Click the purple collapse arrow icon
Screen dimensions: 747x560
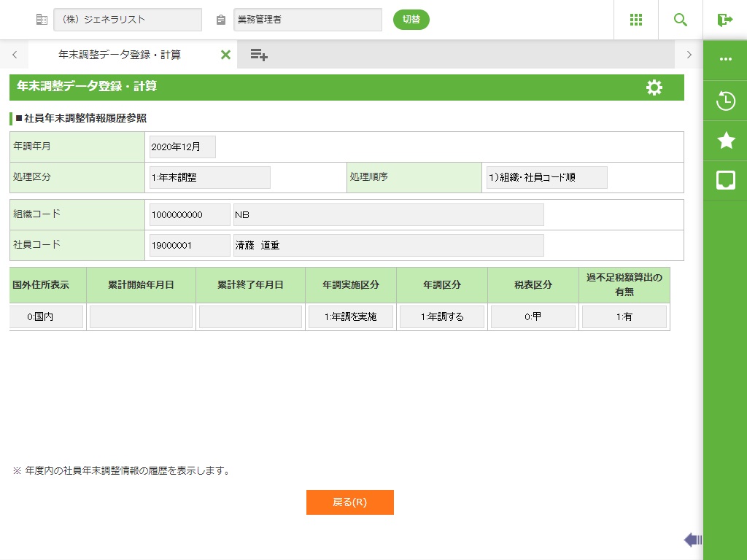pos(692,540)
